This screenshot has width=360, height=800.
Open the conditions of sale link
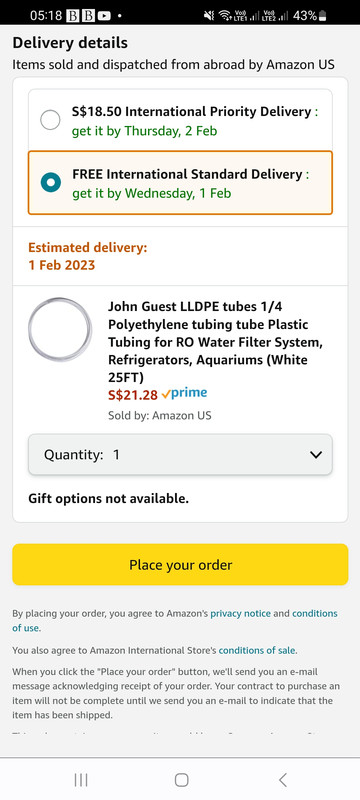[x=256, y=650]
